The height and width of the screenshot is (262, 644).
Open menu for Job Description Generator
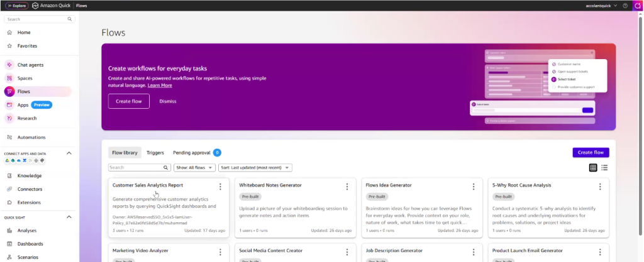(x=474, y=252)
